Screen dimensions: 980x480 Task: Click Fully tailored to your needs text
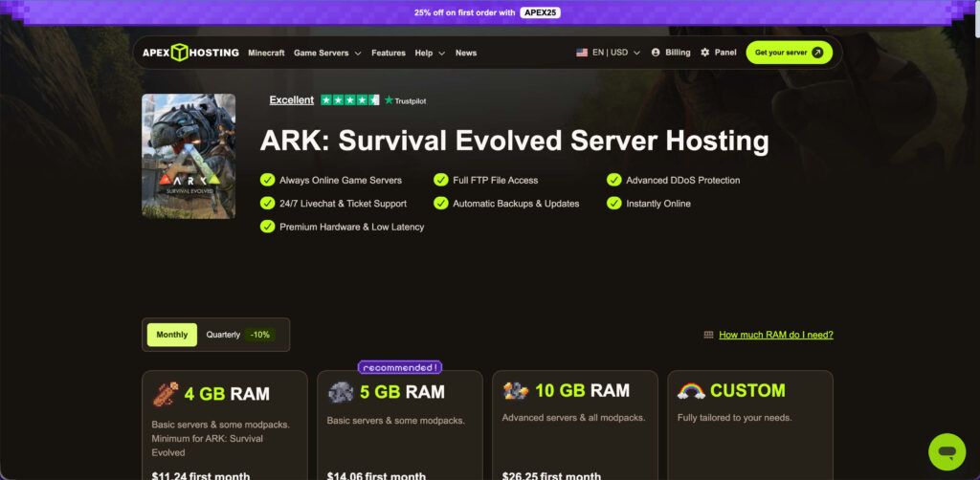pos(734,418)
